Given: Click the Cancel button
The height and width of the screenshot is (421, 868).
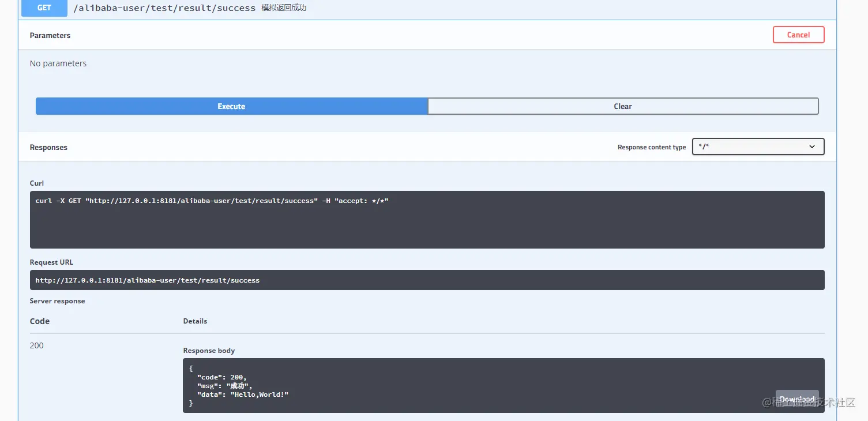Looking at the screenshot, I should click(x=798, y=35).
